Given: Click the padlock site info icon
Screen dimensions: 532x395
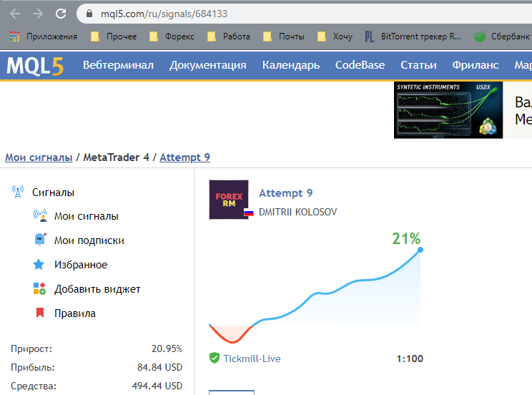Looking at the screenshot, I should click(89, 14).
